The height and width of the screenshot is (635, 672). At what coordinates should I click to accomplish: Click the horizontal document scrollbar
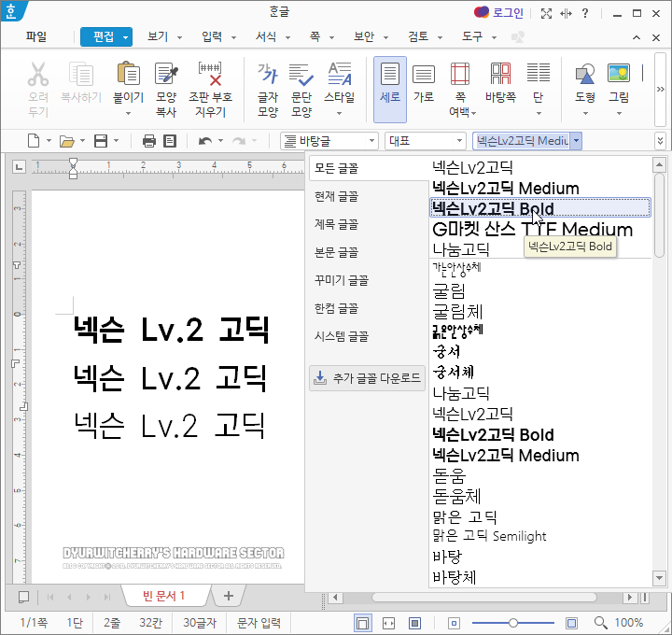pyautogui.click(x=483, y=598)
